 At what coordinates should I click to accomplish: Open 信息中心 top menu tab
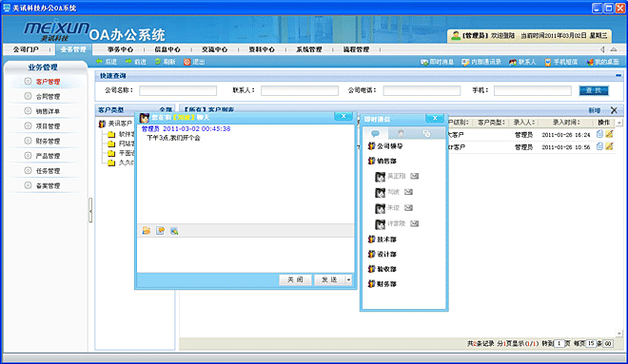[x=167, y=49]
